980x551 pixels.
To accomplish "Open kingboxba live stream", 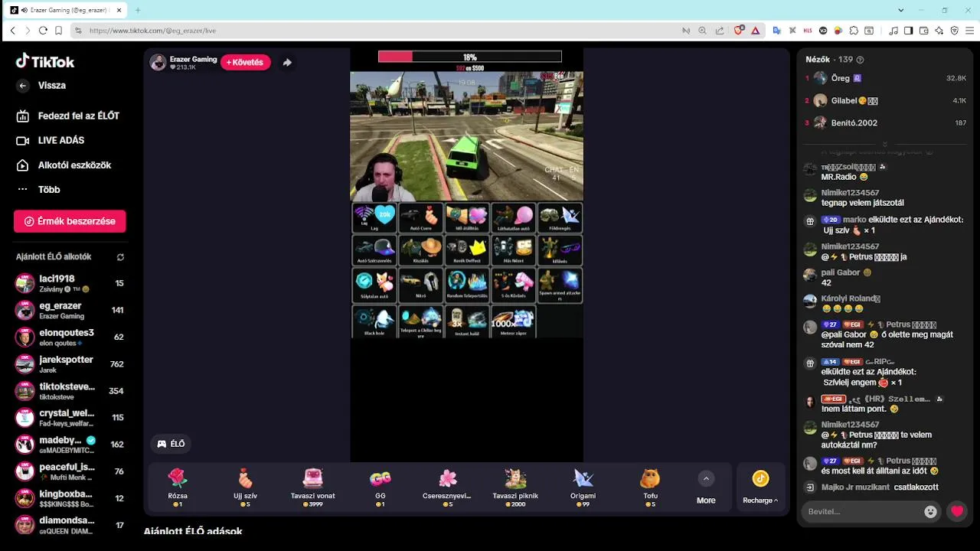I will (70, 498).
